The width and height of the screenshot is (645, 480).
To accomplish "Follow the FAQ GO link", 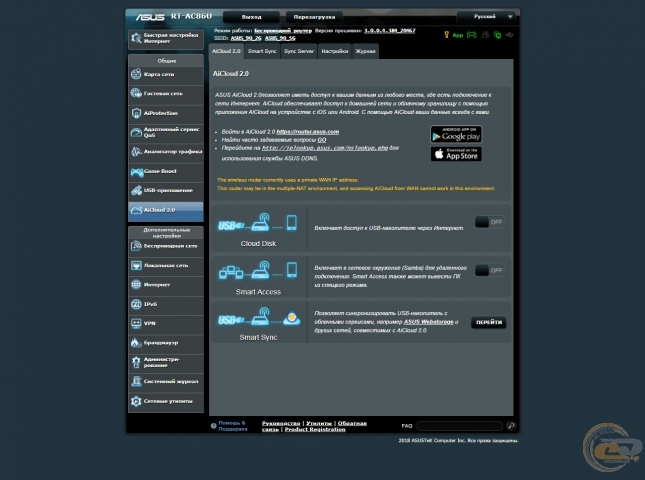I will pyautogui.click(x=322, y=140).
